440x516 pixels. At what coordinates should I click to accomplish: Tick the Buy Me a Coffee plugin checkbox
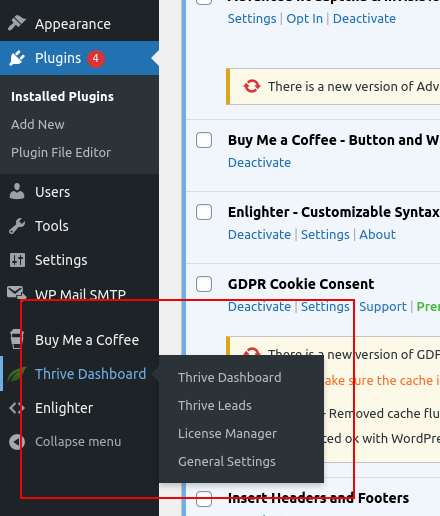204,140
